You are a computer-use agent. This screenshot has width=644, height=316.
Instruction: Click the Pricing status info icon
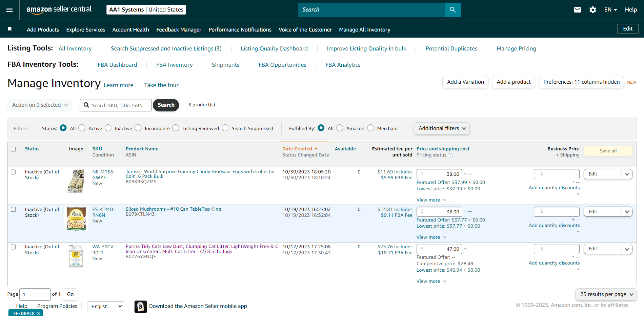point(450,155)
